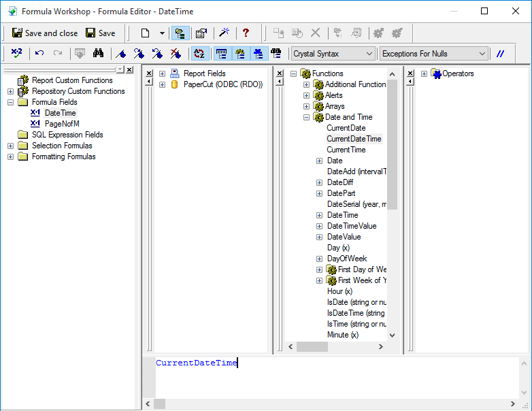This screenshot has height=411, width=532.
Task: Expand the DateDiff function node
Action: pyautogui.click(x=319, y=182)
